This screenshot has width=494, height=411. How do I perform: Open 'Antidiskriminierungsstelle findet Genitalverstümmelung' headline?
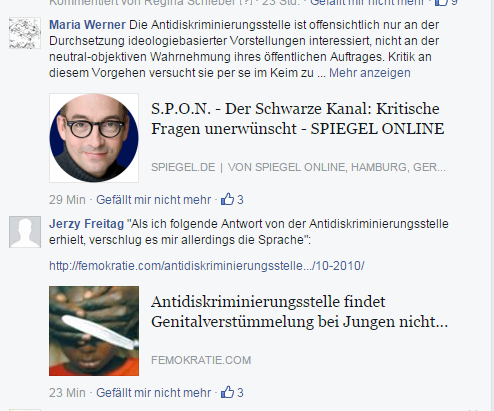[299, 312]
